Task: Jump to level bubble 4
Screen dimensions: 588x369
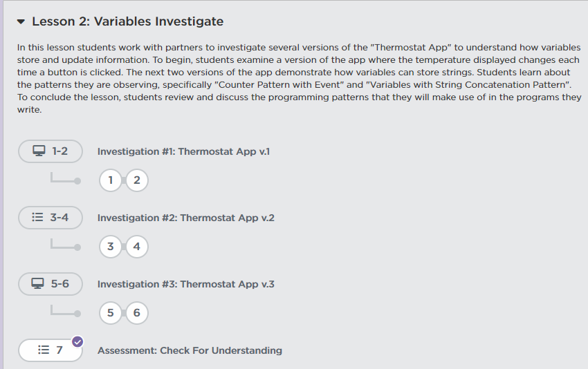Action: 137,247
